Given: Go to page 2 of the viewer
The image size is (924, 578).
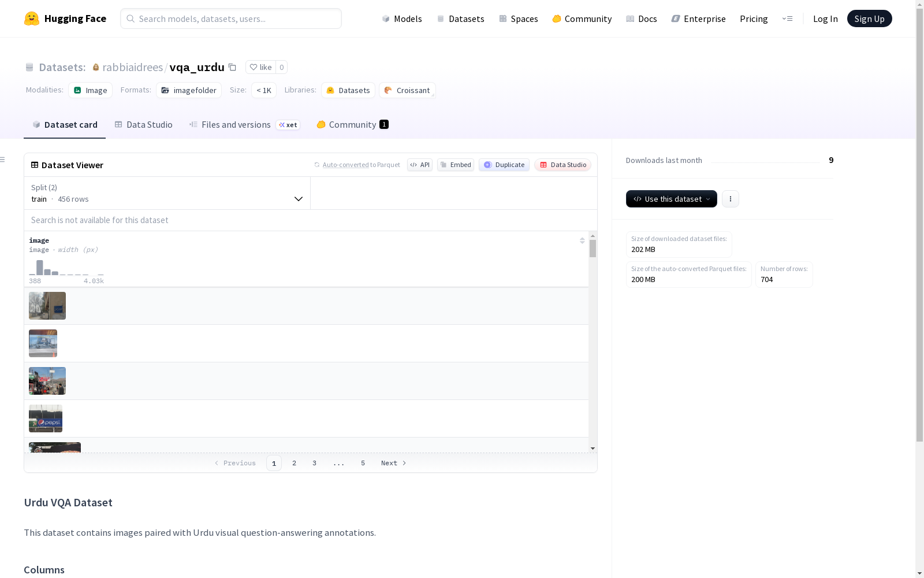Looking at the screenshot, I should tap(294, 463).
